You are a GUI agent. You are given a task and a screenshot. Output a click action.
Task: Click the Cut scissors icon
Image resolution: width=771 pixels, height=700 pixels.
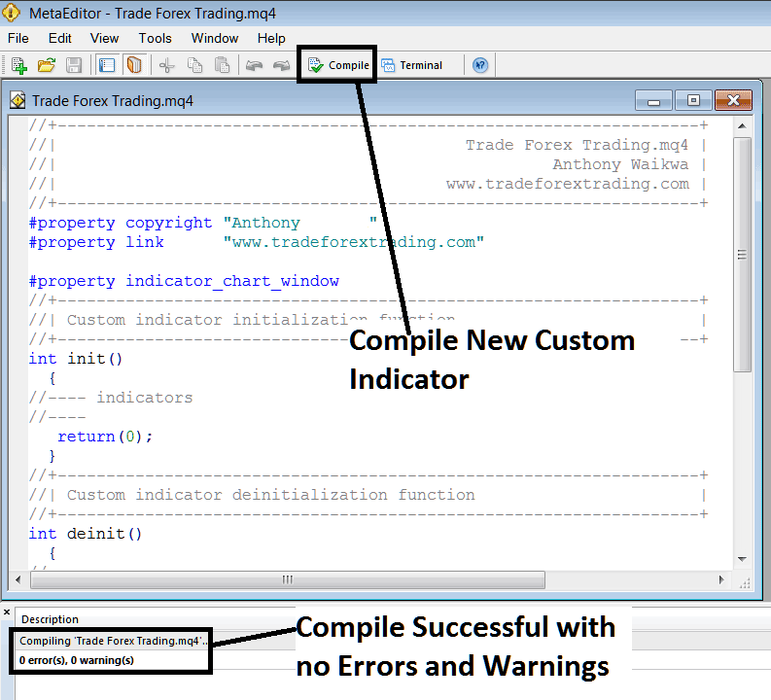(x=166, y=65)
